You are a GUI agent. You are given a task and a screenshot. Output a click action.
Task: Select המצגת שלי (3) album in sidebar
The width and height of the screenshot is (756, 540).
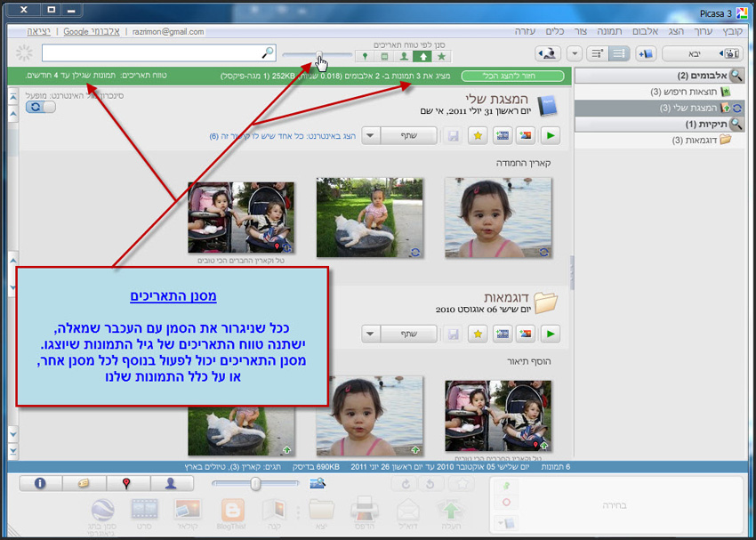[x=660, y=108]
